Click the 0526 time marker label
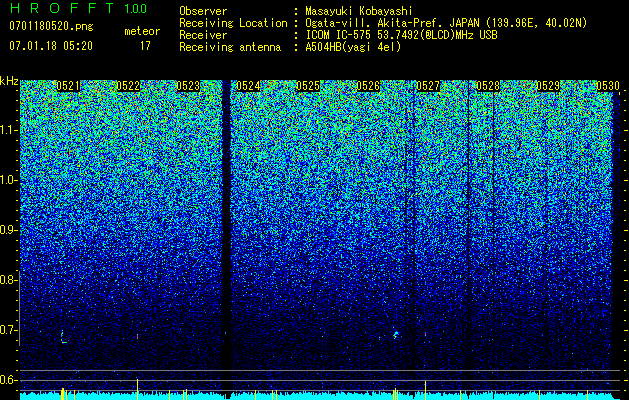 [368, 86]
